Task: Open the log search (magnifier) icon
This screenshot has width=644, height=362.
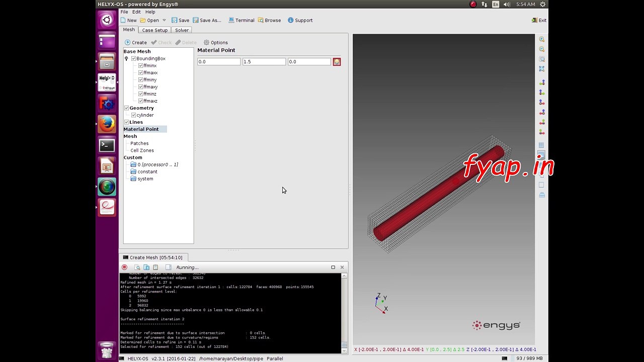Action: (137, 267)
